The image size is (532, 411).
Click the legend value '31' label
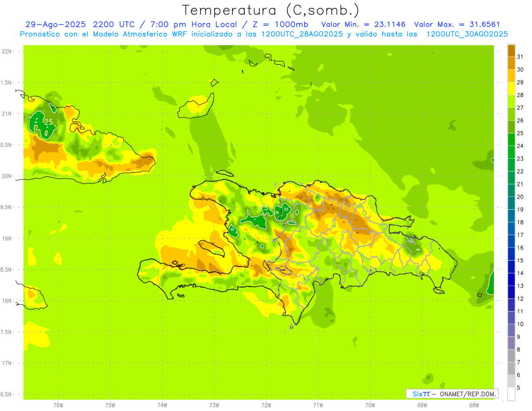[520, 57]
